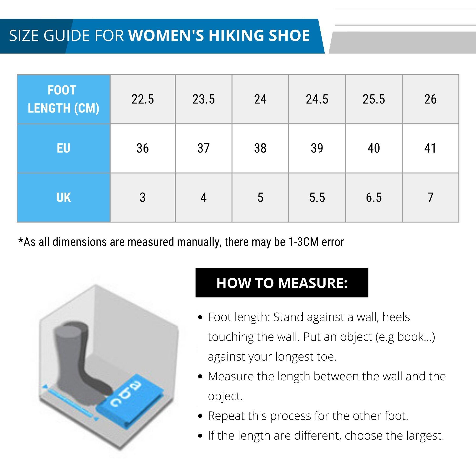The image size is (476, 476).
Task: Click the HOW TO MEASURE black label
Action: coord(282,283)
